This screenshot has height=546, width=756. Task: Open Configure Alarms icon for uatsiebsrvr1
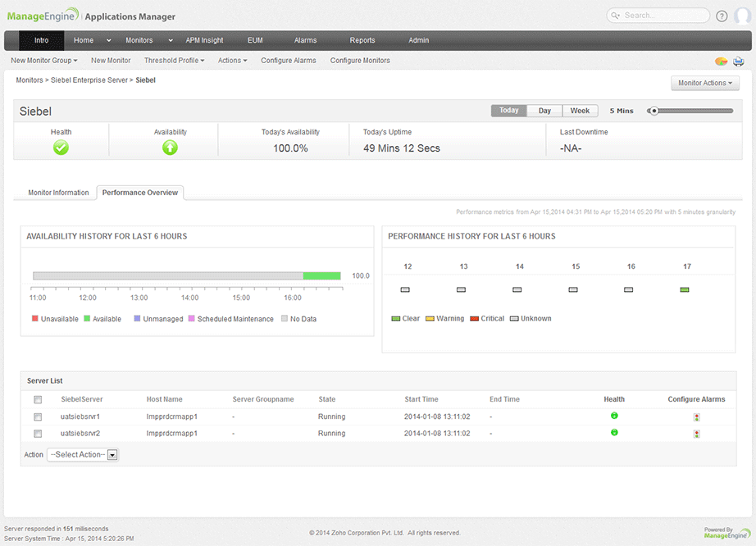coord(696,416)
